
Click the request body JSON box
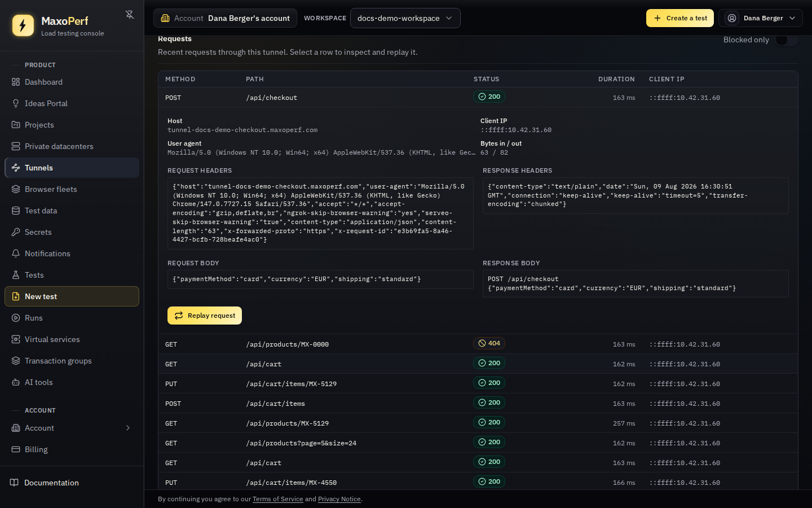320,279
